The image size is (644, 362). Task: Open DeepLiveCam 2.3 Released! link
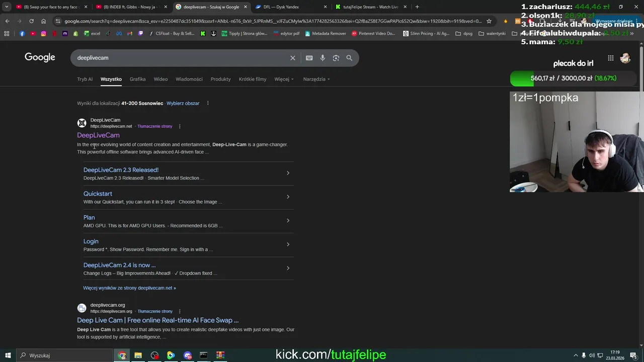[121, 170]
